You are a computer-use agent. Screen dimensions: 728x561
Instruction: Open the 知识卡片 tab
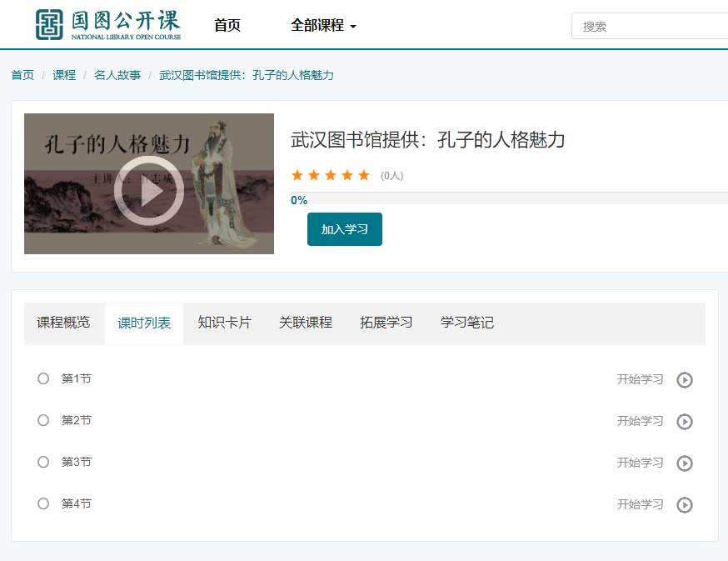(x=225, y=323)
